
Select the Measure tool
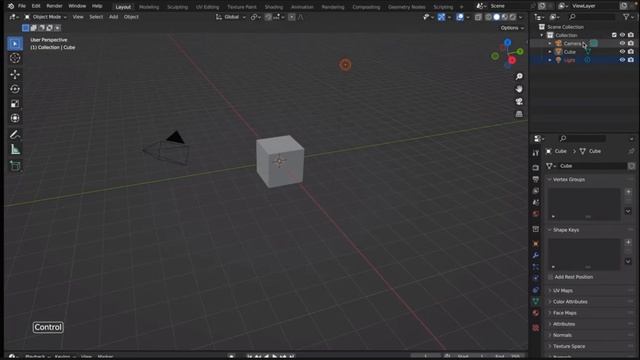coord(15,149)
